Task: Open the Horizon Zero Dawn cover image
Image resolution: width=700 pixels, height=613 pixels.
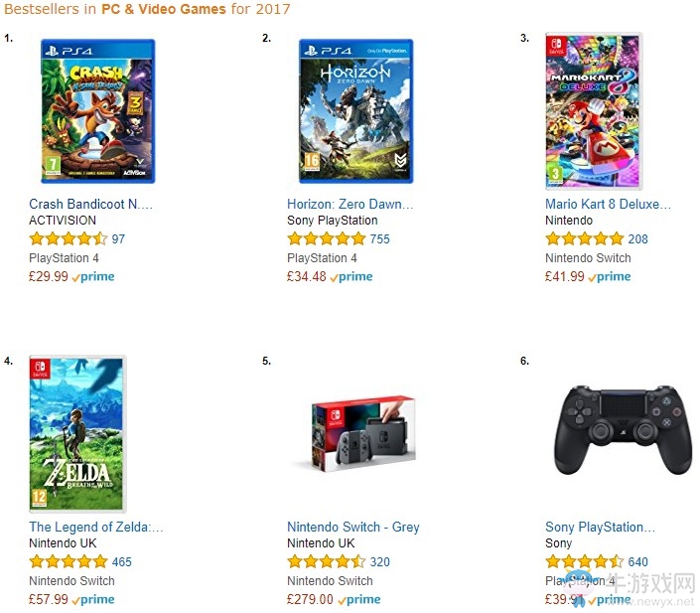Action: (355, 111)
